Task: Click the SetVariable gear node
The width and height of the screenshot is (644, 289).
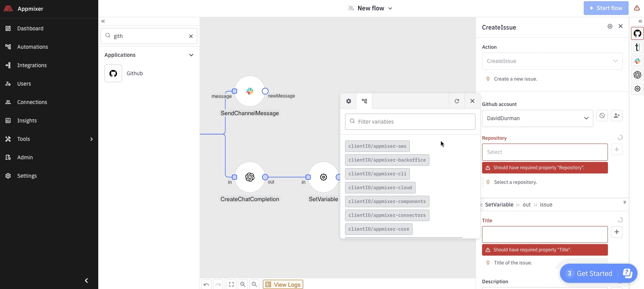Action: tap(324, 177)
